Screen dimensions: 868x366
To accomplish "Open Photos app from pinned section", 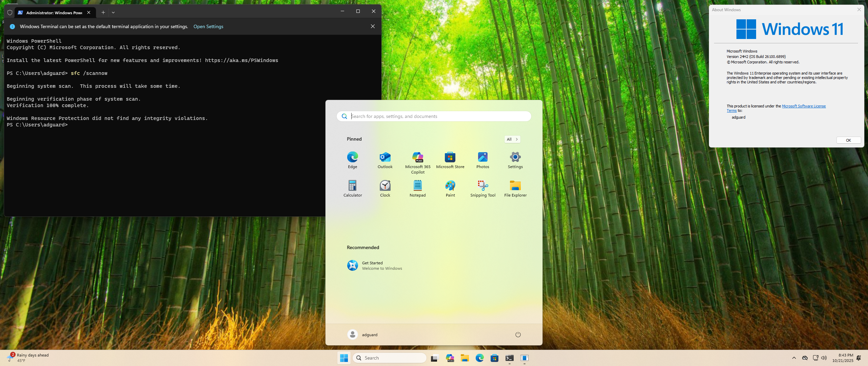I will [482, 157].
